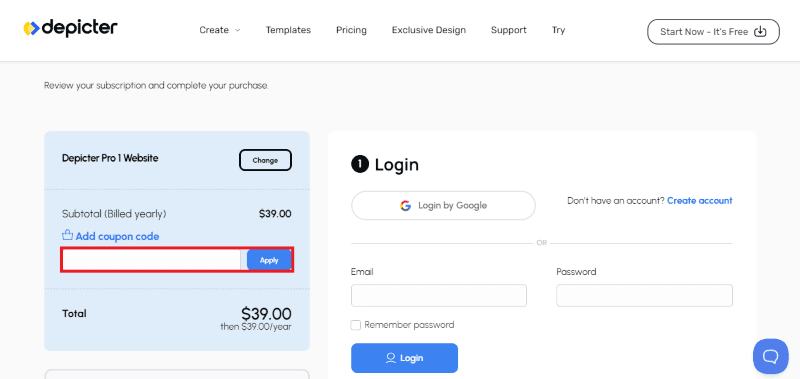The height and width of the screenshot is (379, 800).
Task: Click the Subtotal (Billed yearly) label
Action: [114, 214]
